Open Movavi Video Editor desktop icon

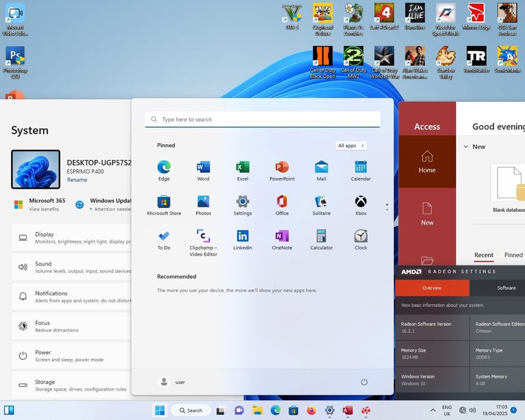click(x=15, y=19)
